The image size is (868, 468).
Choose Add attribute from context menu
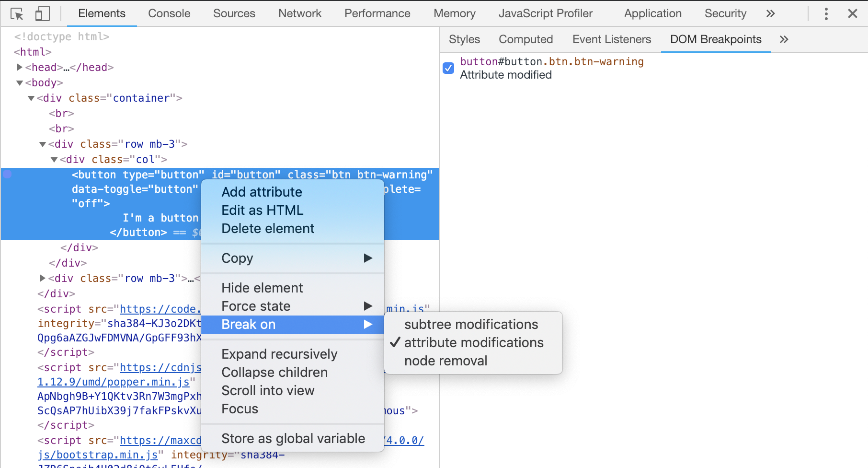coord(293,192)
